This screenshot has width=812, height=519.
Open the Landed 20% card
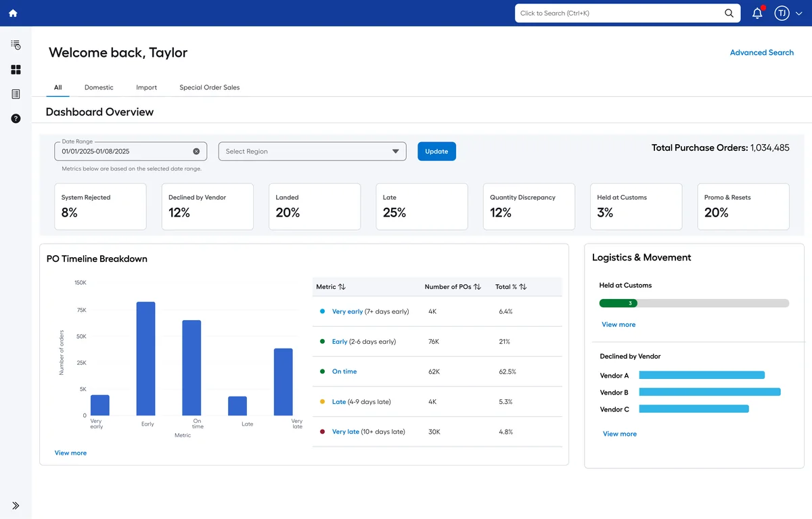coord(315,206)
